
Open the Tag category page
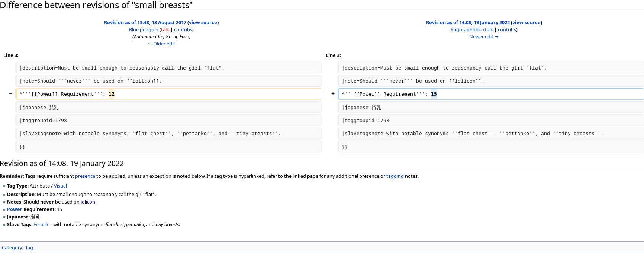29,248
